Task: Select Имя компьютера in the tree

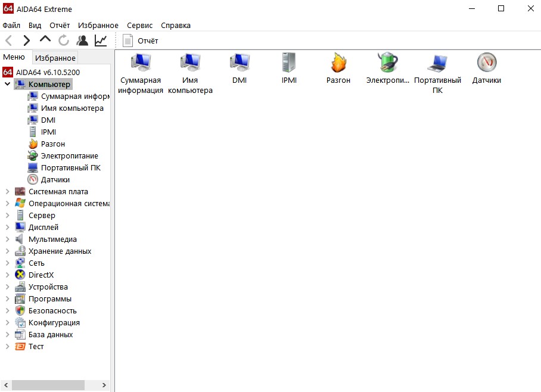Action: tap(72, 108)
